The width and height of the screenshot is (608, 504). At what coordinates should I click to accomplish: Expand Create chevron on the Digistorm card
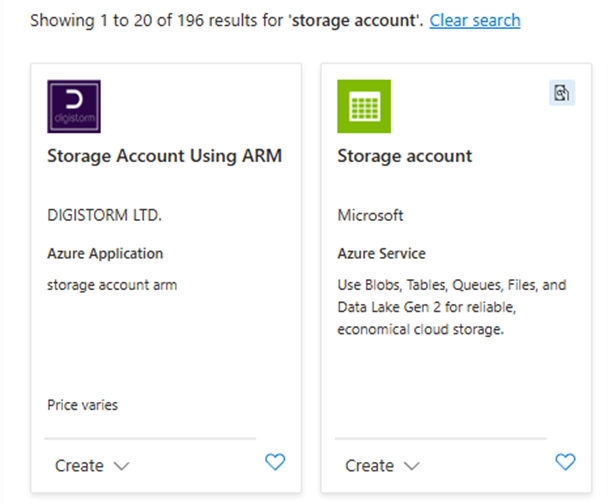(122, 466)
